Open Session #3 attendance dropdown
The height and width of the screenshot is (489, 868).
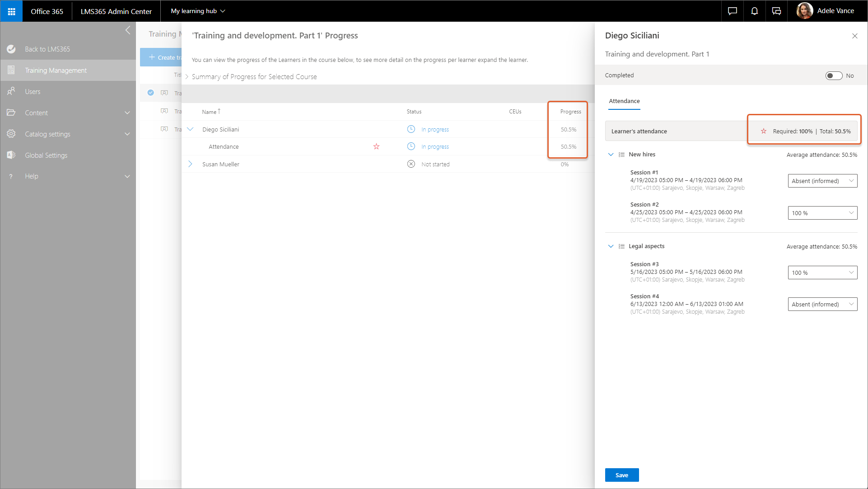(822, 273)
